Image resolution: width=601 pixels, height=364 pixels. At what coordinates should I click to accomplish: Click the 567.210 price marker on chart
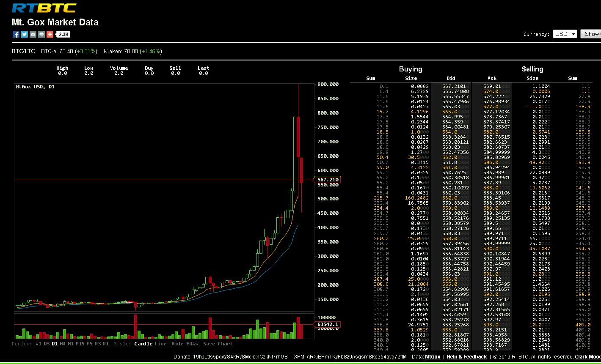(x=328, y=180)
